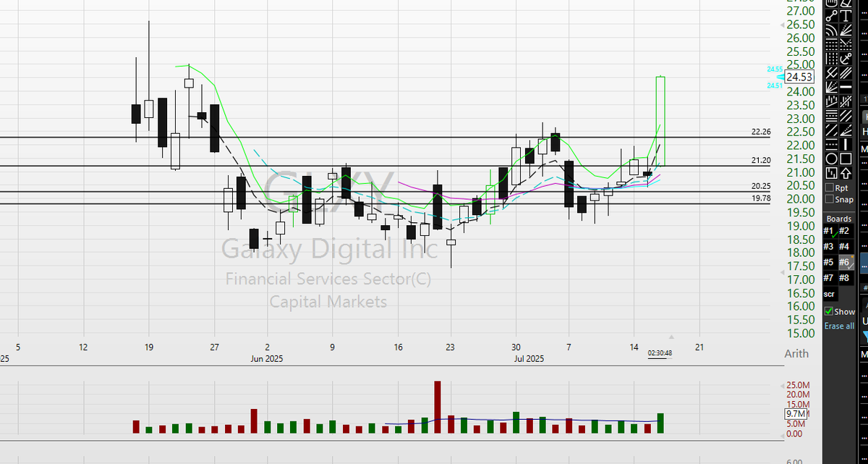
Task: Click the upper arrow marker on price axis
Action: coord(781,25)
